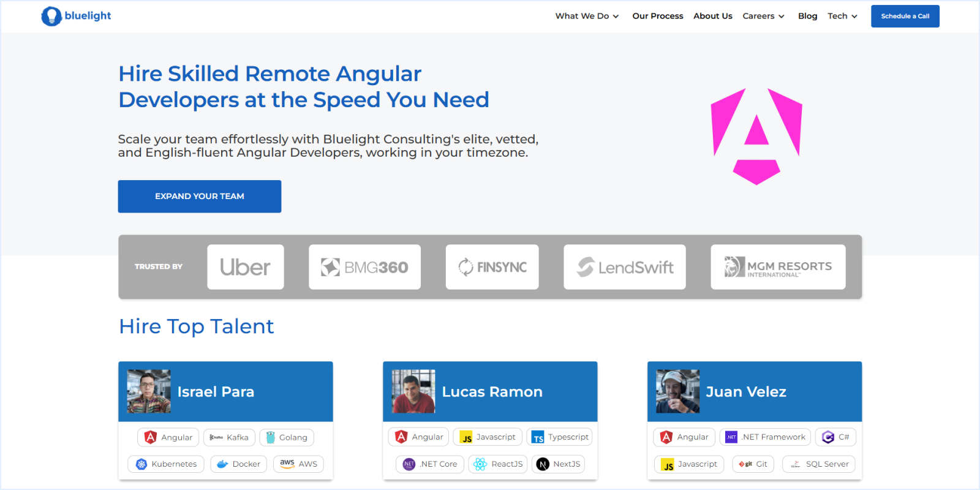Expand the Careers dropdown menu
Viewport: 980px width, 490px height.
click(763, 17)
